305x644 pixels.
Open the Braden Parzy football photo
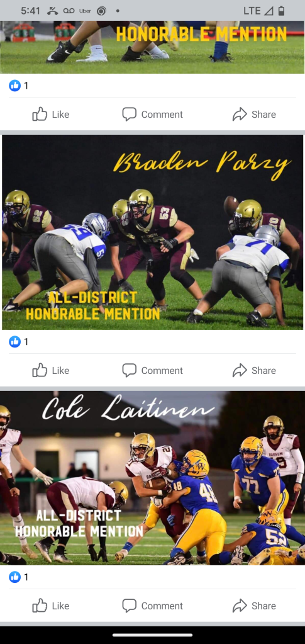(152, 232)
